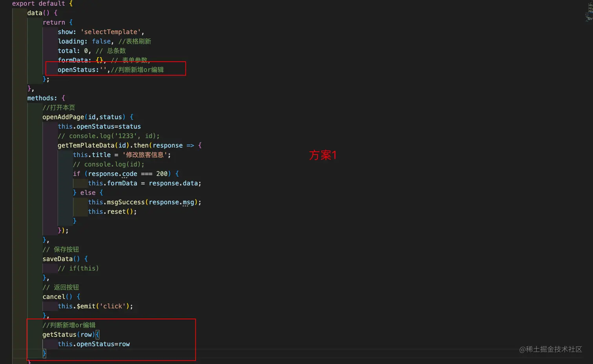Click the 'getTemPlateData(id).then(response => {' call

(130, 145)
